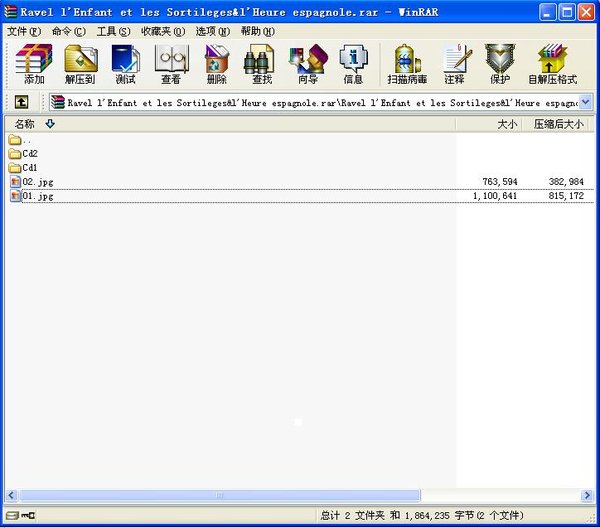
Task: Select the Cd1 folder
Action: [23, 168]
